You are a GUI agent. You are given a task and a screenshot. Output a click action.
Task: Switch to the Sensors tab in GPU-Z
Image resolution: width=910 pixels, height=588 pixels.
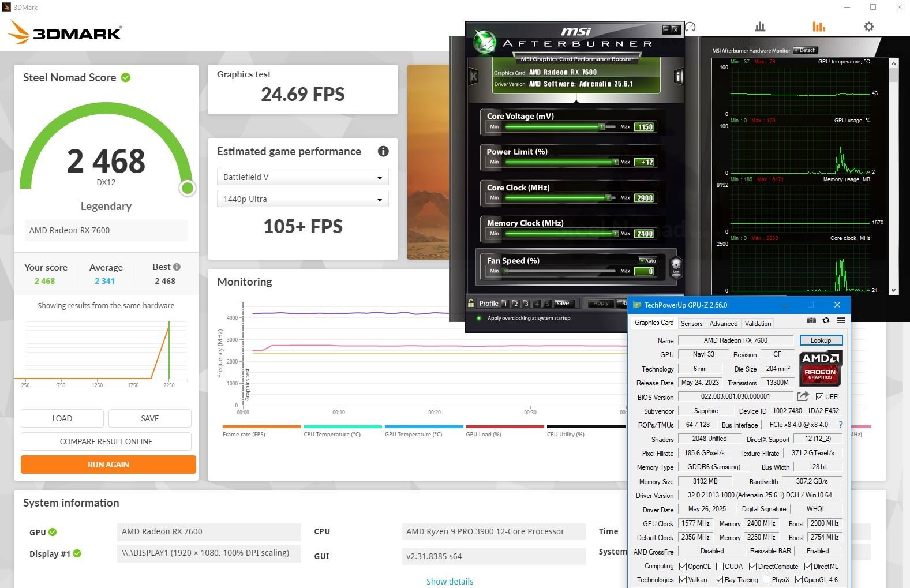[691, 324]
